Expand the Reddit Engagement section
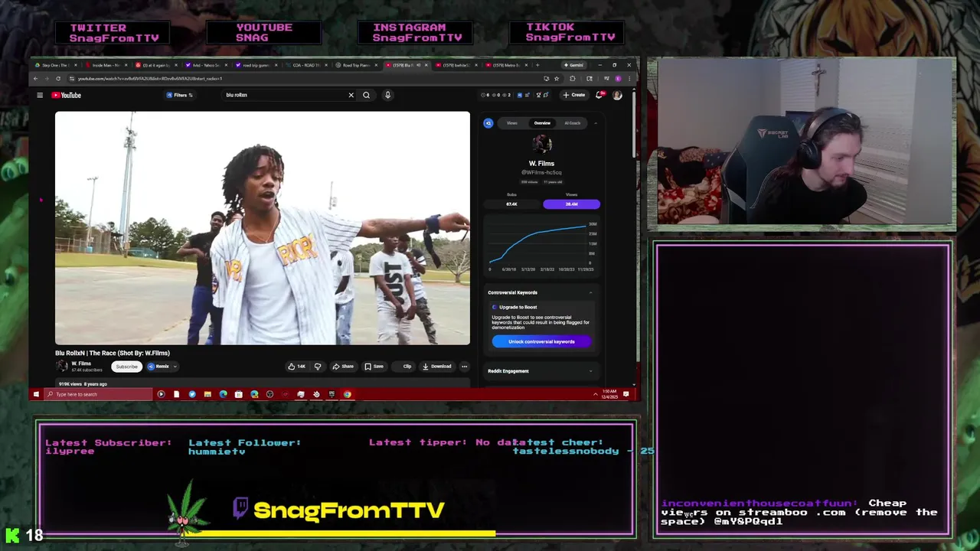 (x=590, y=371)
